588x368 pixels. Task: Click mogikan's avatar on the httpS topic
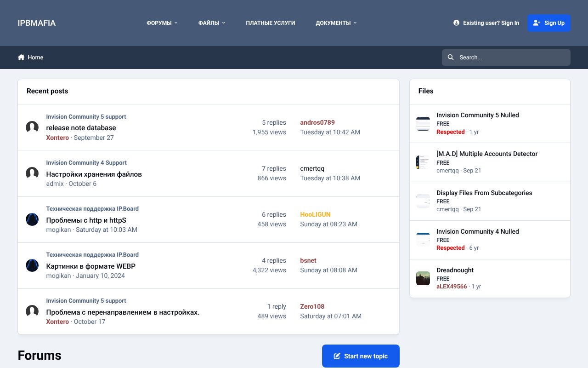32,219
